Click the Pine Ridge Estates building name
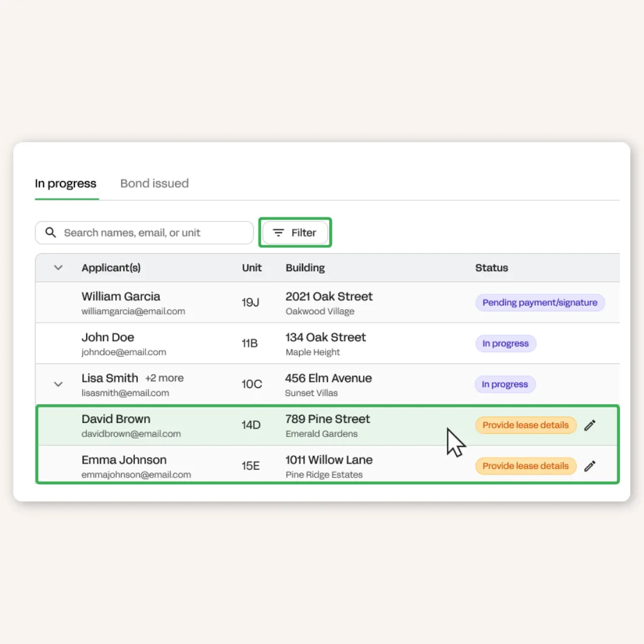644x644 pixels. 324,475
